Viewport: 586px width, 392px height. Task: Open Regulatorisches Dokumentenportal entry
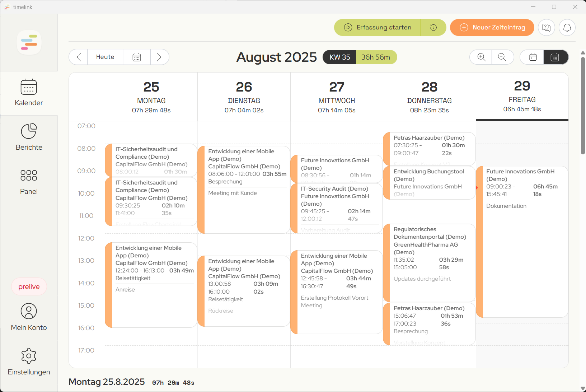pyautogui.click(x=430, y=263)
